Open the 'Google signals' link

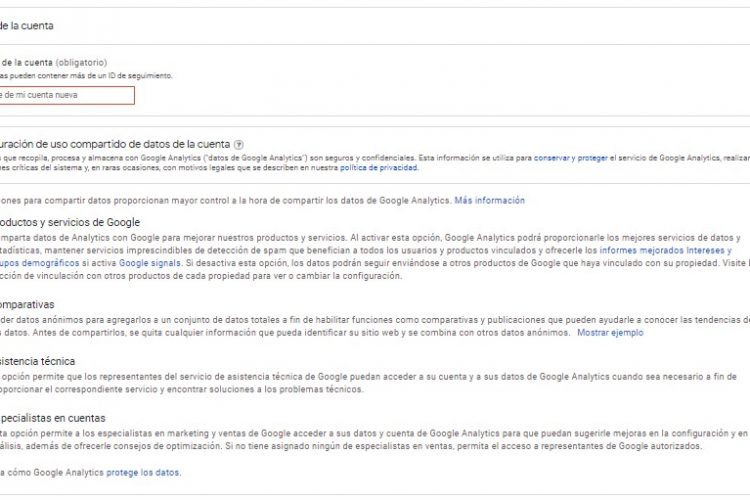(150, 263)
